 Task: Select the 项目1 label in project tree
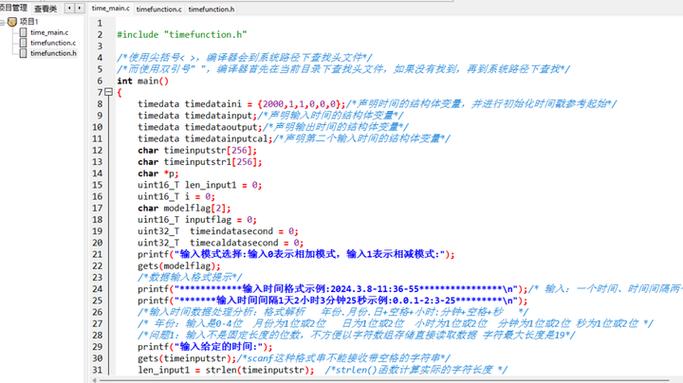29,21
